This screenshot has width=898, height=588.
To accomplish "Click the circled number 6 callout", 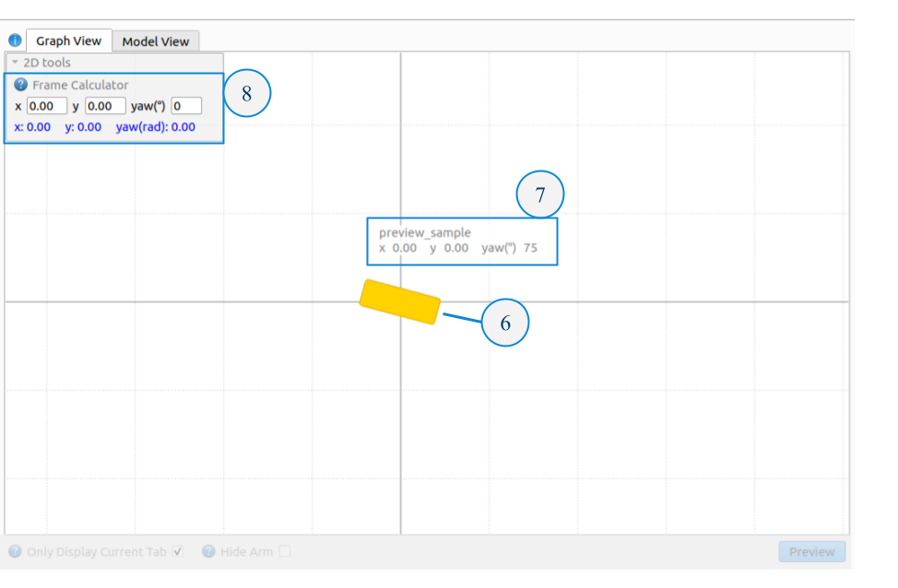I will 504,323.
